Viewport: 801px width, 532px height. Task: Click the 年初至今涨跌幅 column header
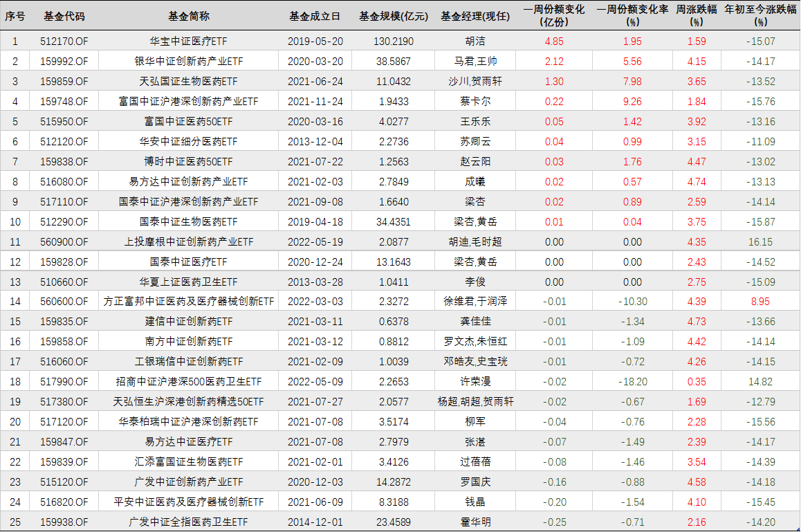760,15
